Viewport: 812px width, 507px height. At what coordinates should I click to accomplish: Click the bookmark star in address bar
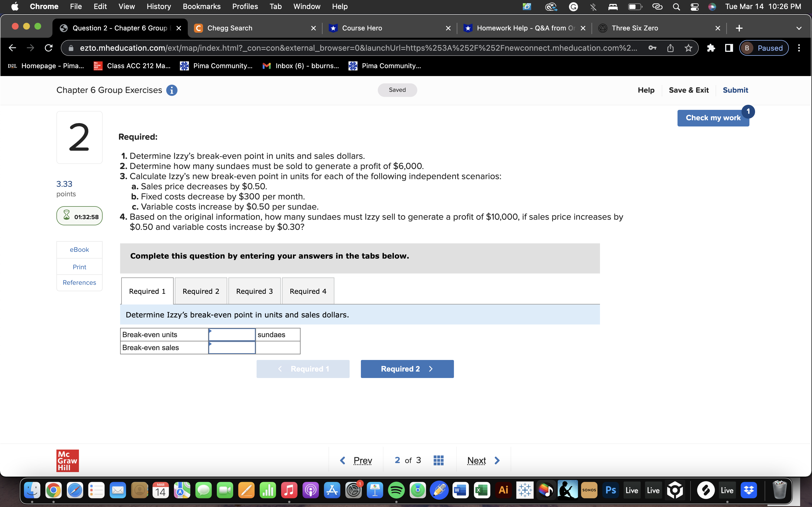(x=688, y=48)
